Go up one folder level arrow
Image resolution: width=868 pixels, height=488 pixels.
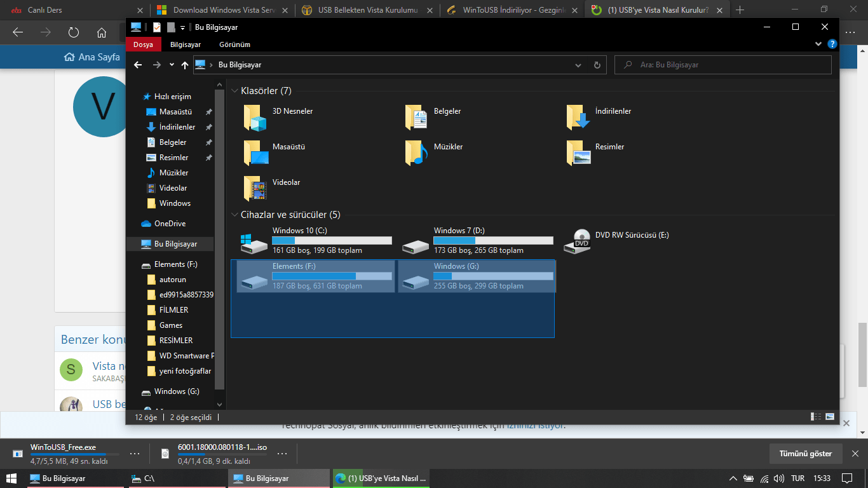185,65
